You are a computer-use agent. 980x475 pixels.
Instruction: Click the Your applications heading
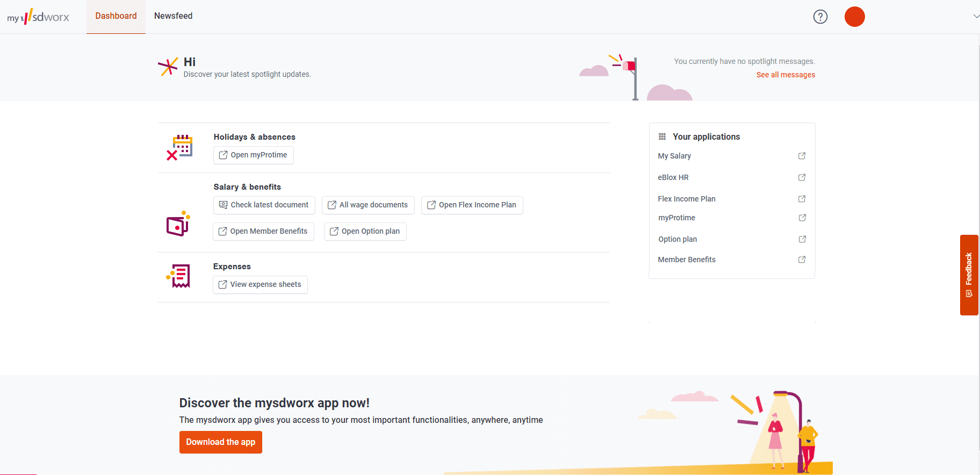tap(706, 136)
